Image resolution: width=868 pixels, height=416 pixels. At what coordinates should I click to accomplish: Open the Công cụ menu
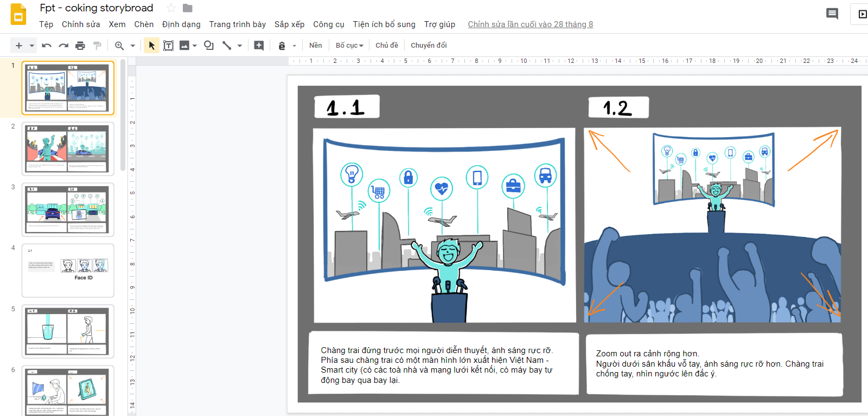329,24
